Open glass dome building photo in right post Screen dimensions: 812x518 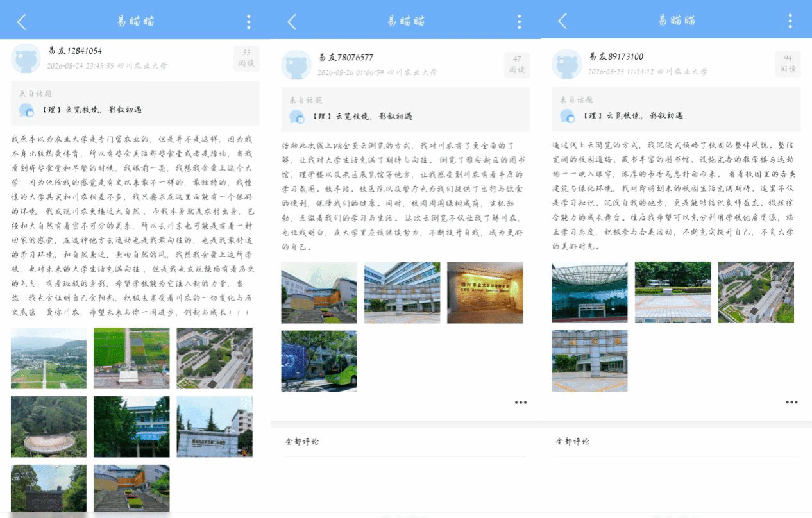coord(589,292)
